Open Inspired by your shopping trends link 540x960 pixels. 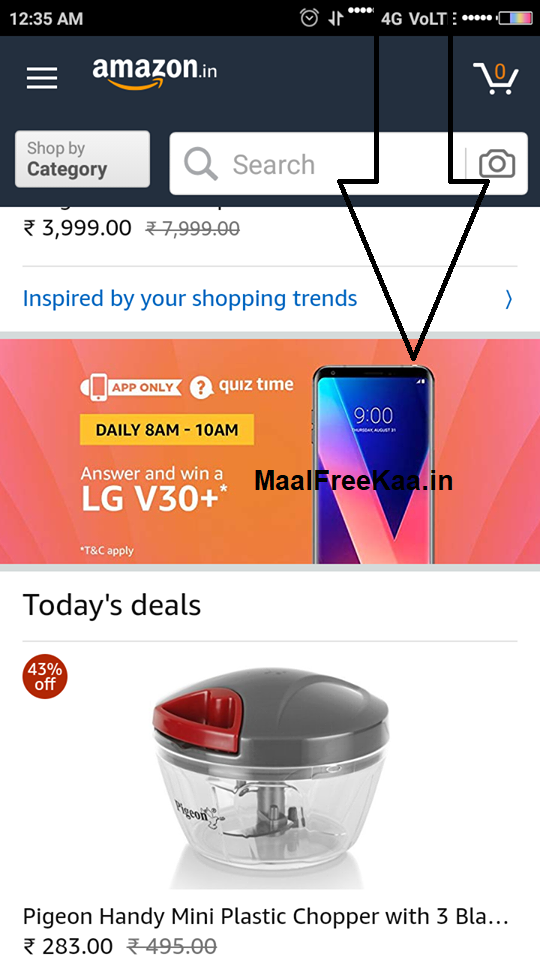(190, 299)
